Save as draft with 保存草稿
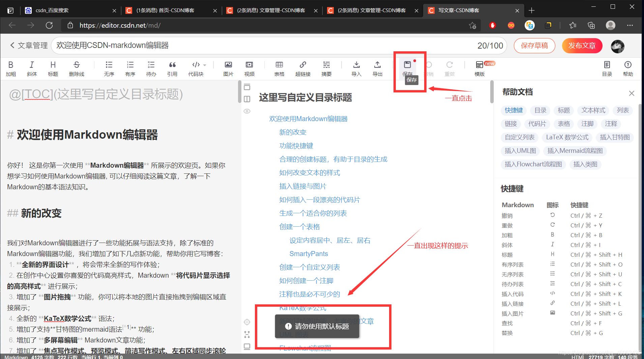The image size is (644, 359). 534,46
